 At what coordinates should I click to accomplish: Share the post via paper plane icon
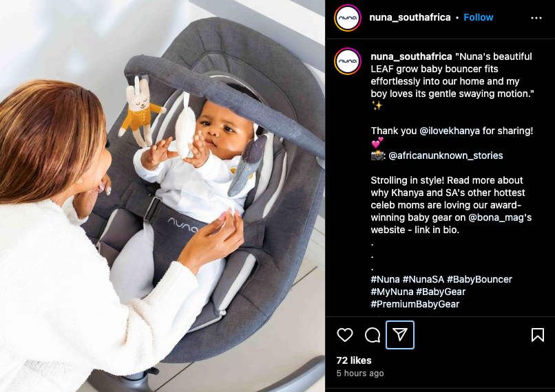coord(400,335)
